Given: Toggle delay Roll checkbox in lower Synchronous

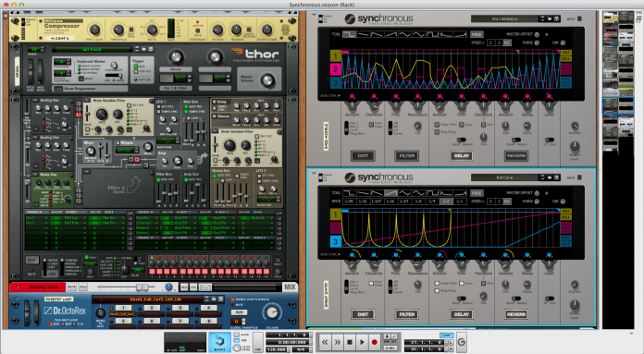Looking at the screenshot, I should pos(483,283).
